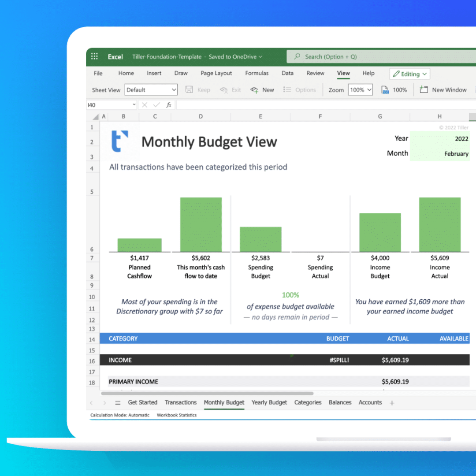Select the Month cell showing February
This screenshot has width=476, height=476.
439,154
